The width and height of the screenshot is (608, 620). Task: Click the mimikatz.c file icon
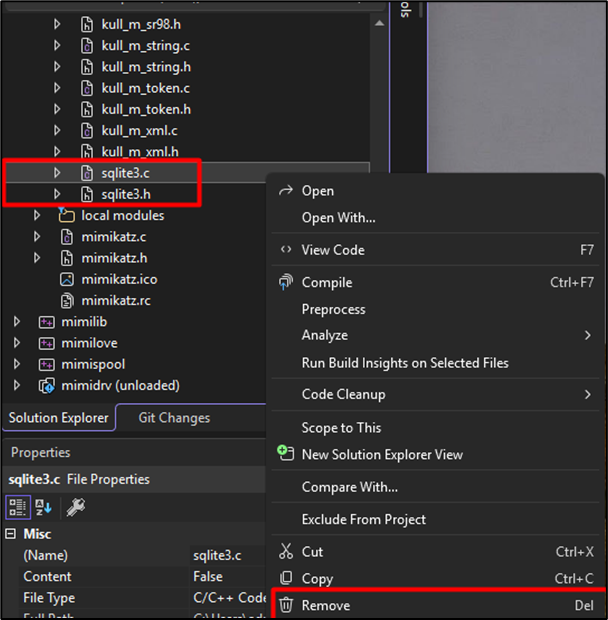67,237
